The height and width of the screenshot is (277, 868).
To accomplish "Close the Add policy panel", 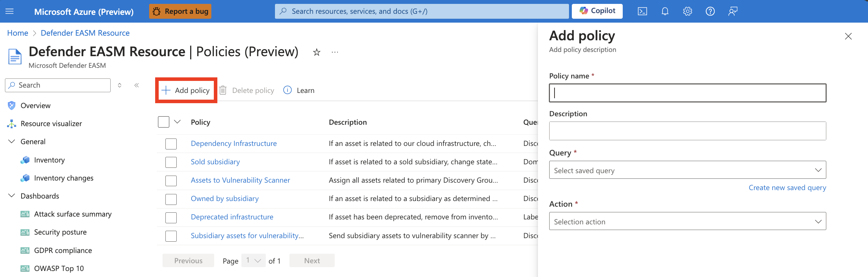I will pos(848,36).
